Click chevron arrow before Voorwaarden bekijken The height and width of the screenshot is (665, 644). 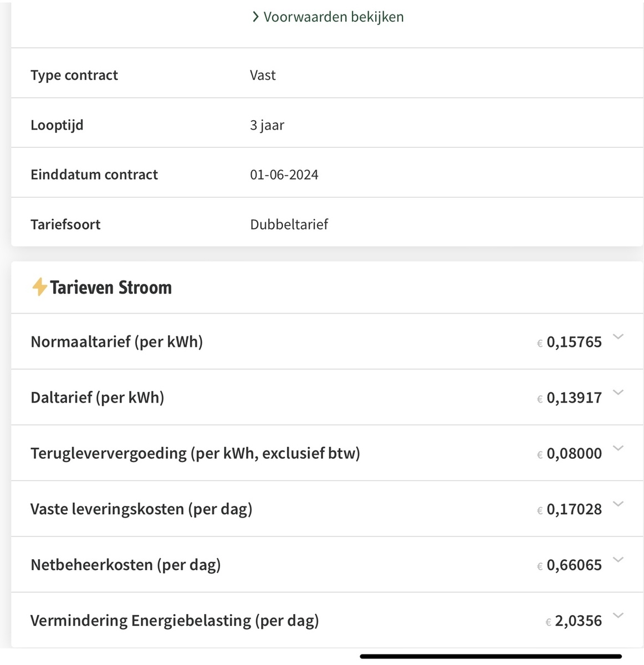point(255,17)
